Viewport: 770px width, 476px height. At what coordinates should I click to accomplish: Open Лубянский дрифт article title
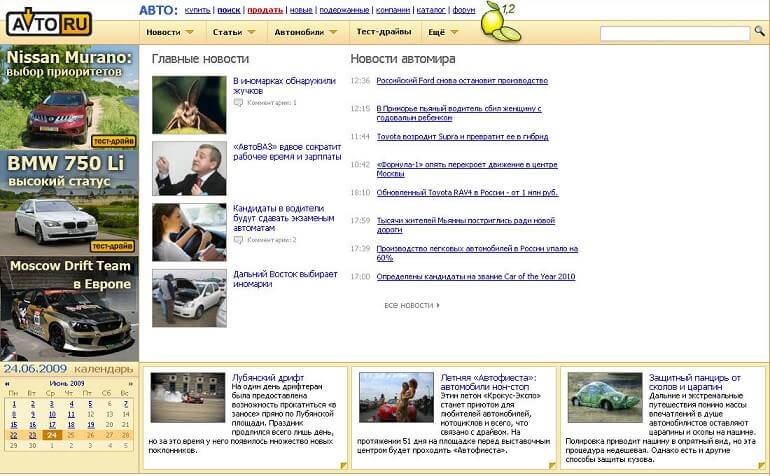268,378
